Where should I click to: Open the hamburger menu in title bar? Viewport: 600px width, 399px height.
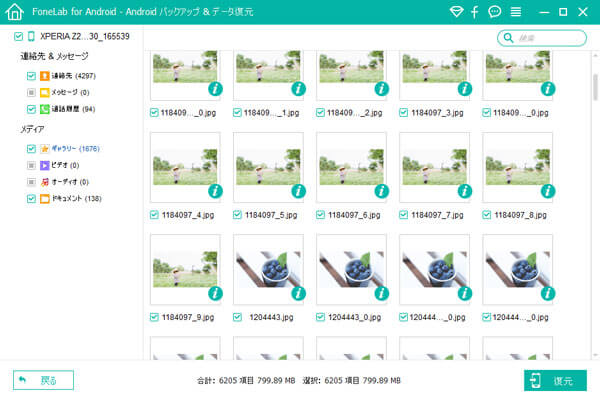click(515, 12)
